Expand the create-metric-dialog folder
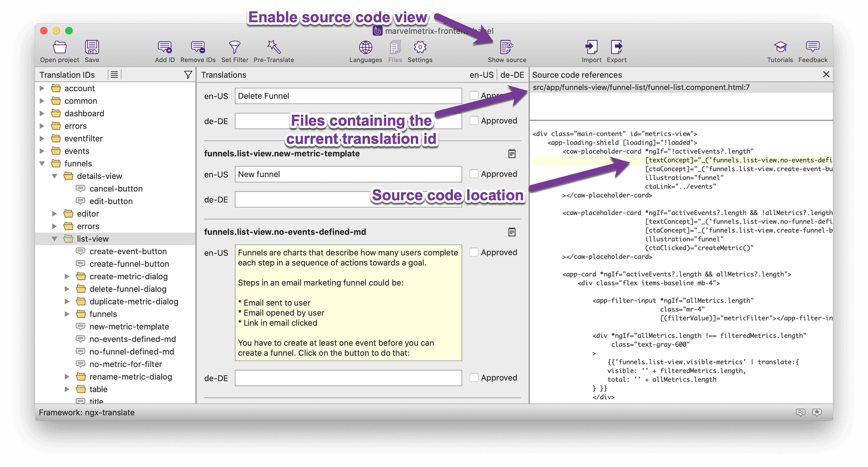 tap(68, 276)
